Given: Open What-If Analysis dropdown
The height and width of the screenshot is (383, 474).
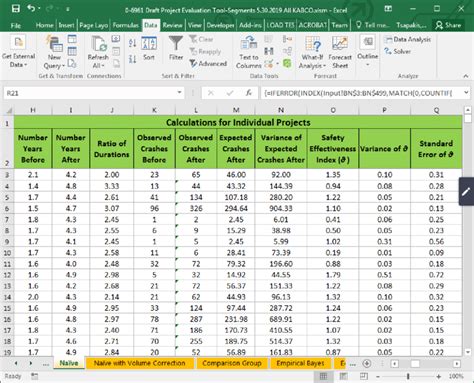Looking at the screenshot, I should point(312,52).
